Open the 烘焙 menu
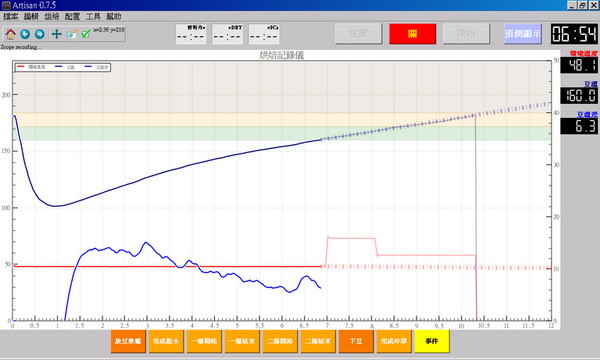The image size is (600, 360). click(x=52, y=16)
